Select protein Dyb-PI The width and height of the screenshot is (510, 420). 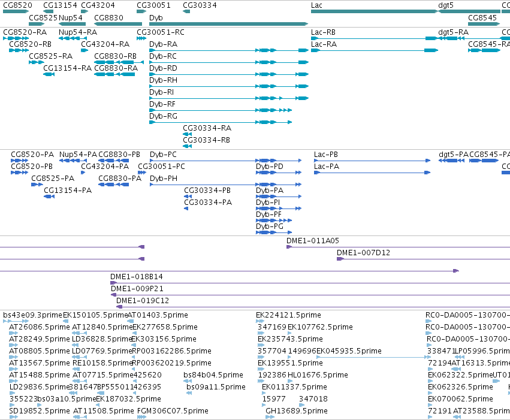(268, 203)
